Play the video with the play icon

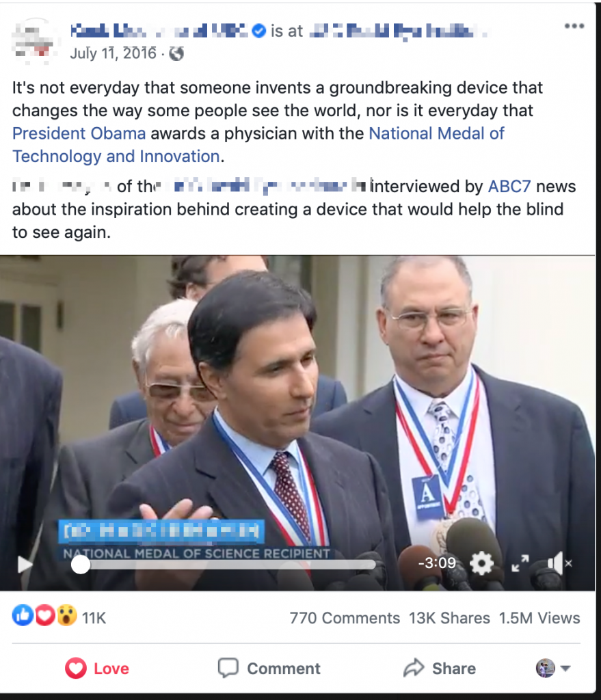coord(25,564)
